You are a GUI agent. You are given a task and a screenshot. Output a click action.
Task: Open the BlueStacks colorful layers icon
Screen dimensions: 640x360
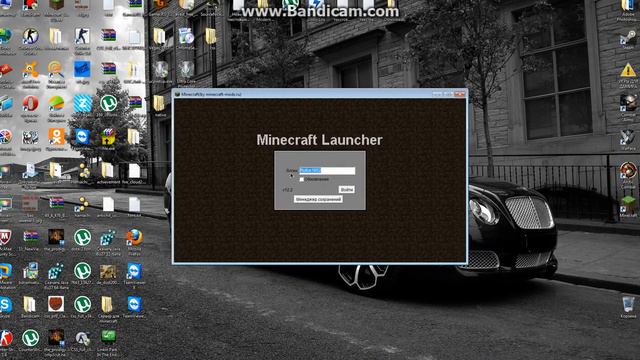click(56, 103)
